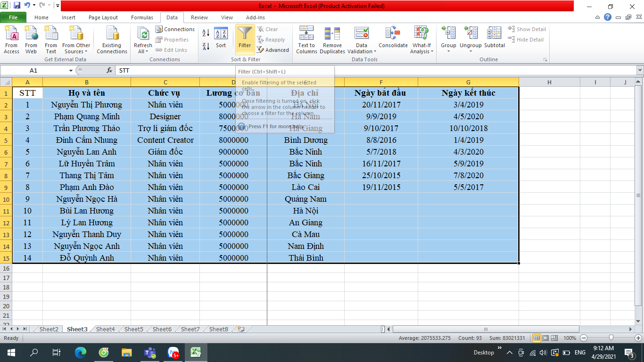Open File Explorer from taskbar
Viewport: 644px width, 362px height.
tap(127, 352)
